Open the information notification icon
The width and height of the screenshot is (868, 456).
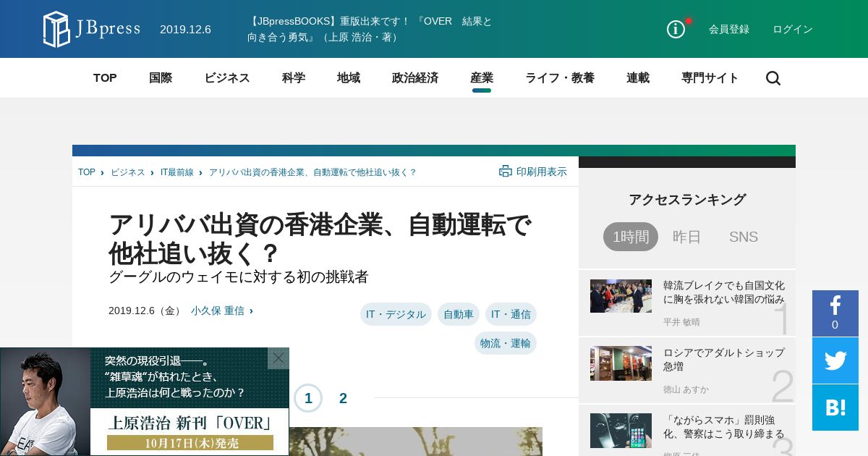click(x=676, y=29)
